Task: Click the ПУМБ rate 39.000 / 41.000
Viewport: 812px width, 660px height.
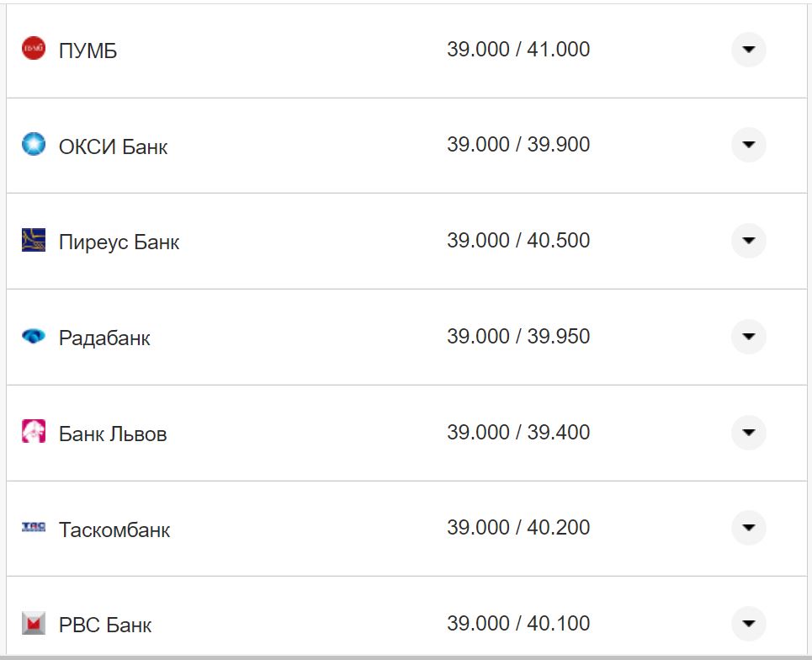Action: (x=518, y=50)
